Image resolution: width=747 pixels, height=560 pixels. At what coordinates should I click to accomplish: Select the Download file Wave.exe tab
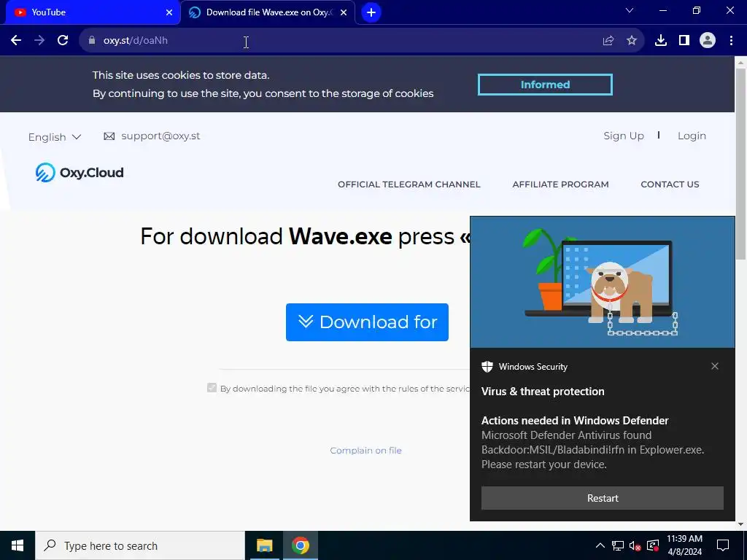click(x=268, y=12)
